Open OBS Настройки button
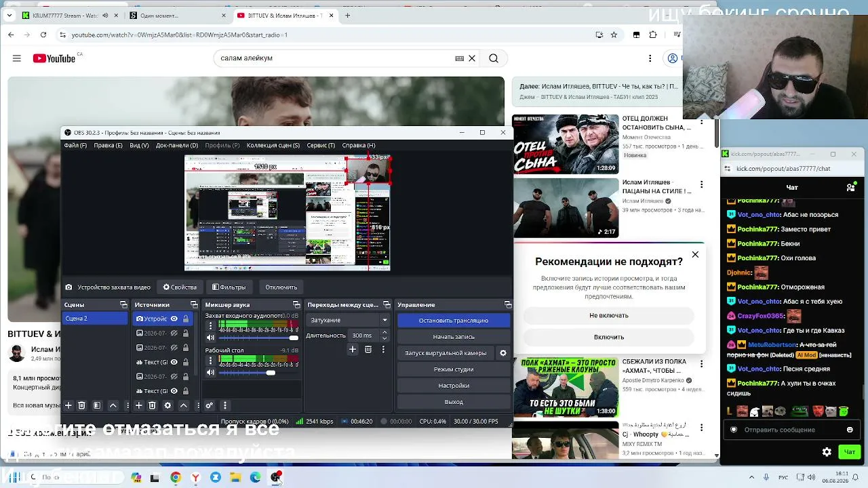The height and width of the screenshot is (488, 868). pyautogui.click(x=454, y=386)
